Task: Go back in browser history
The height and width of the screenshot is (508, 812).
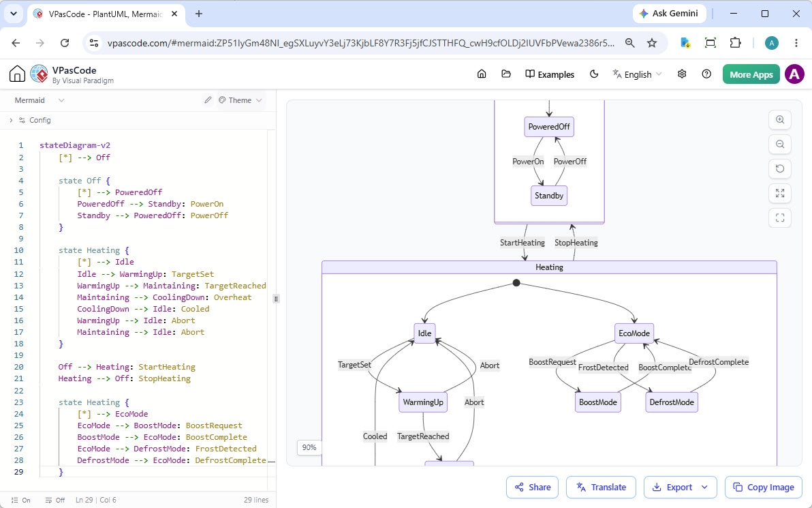Action: [x=16, y=43]
